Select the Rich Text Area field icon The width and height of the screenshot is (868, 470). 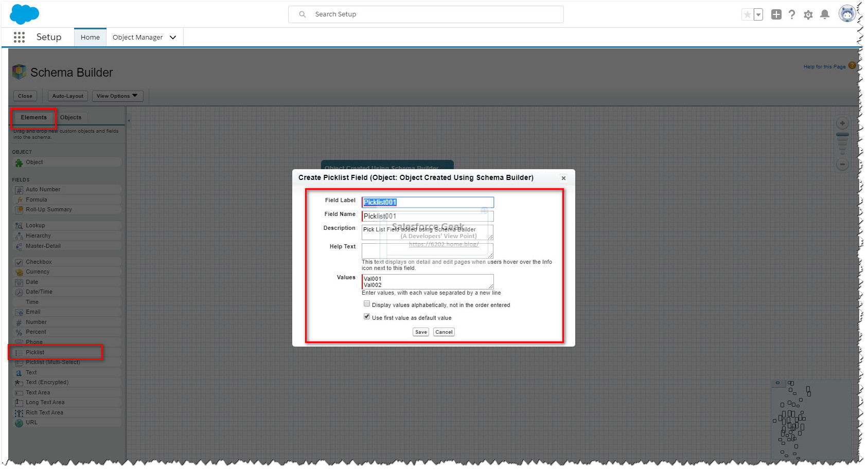click(19, 413)
